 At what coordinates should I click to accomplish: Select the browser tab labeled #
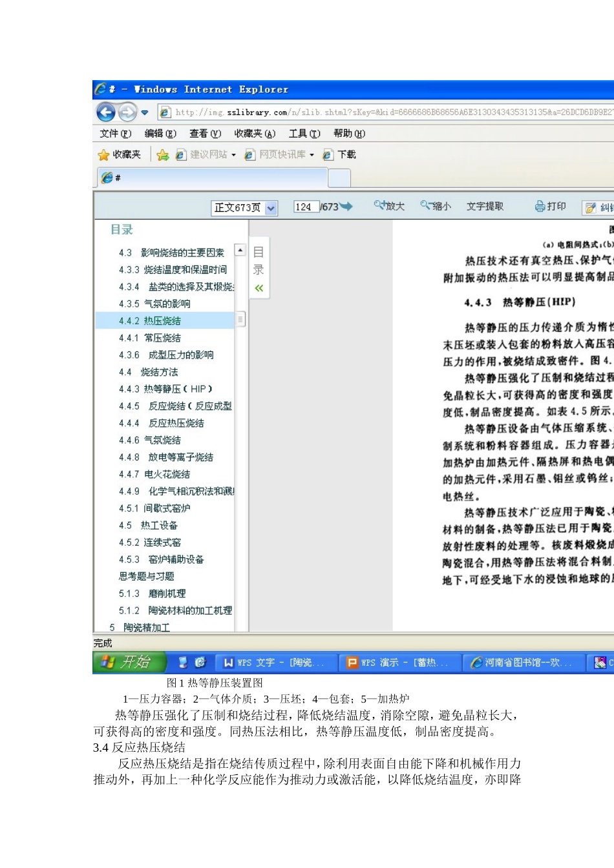[212, 178]
